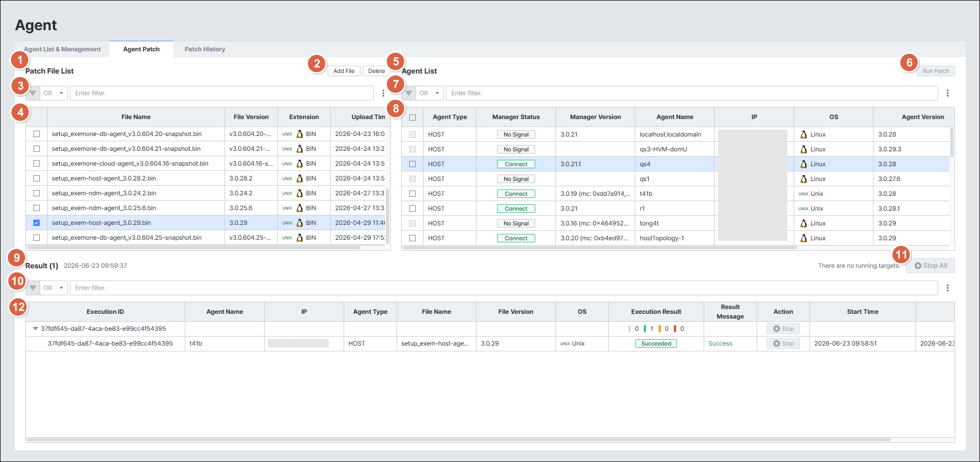The width and height of the screenshot is (980, 462).
Task: Click the Delete button
Action: (x=376, y=71)
